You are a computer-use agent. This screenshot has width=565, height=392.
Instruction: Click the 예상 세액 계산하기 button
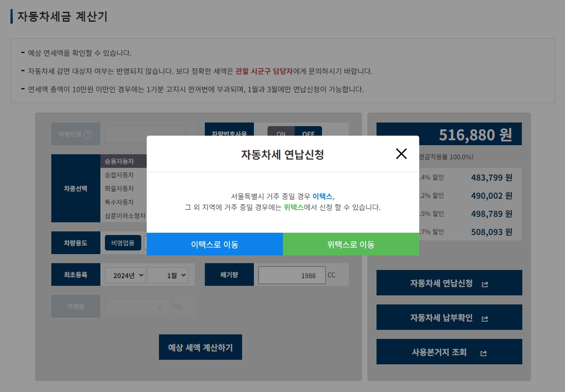point(200,347)
